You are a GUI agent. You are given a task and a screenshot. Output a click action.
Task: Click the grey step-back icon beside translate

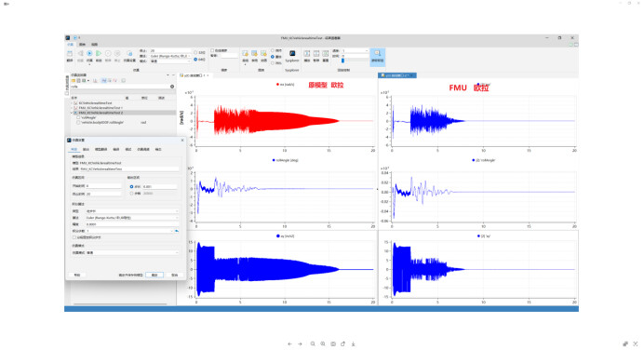(x=80, y=53)
